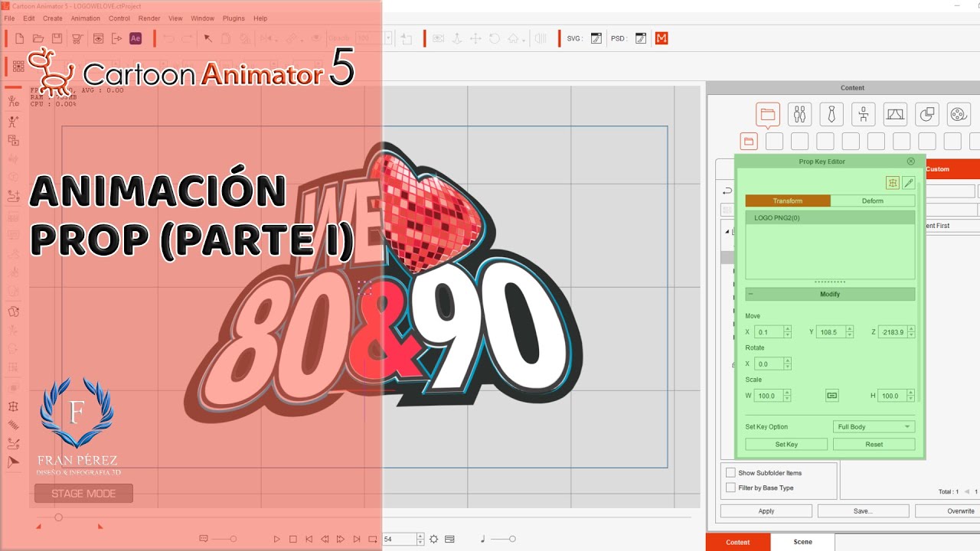The height and width of the screenshot is (551, 980).
Task: Open the File menu
Action: (x=10, y=18)
